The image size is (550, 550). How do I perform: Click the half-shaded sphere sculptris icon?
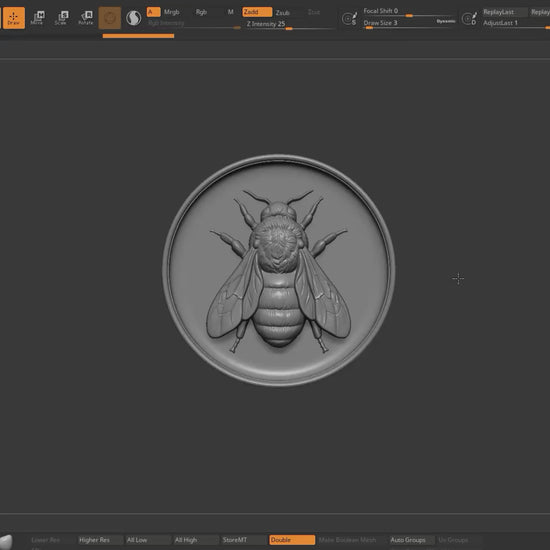pyautogui.click(x=134, y=18)
